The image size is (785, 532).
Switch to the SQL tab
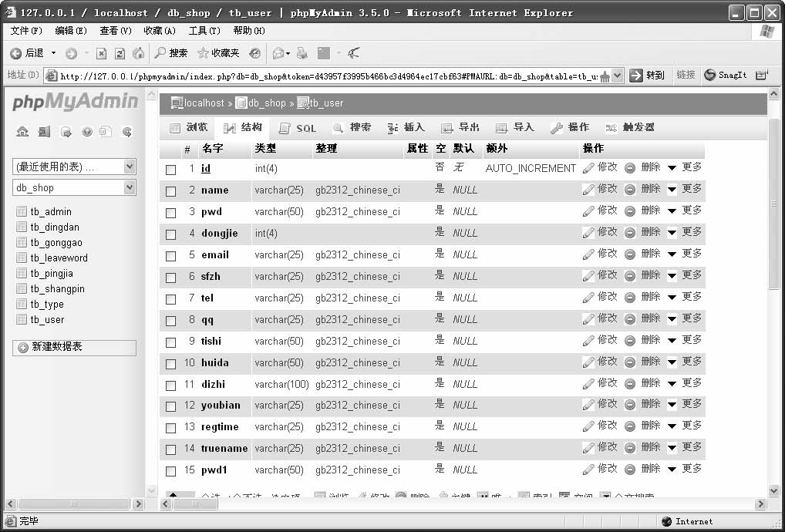pos(298,129)
